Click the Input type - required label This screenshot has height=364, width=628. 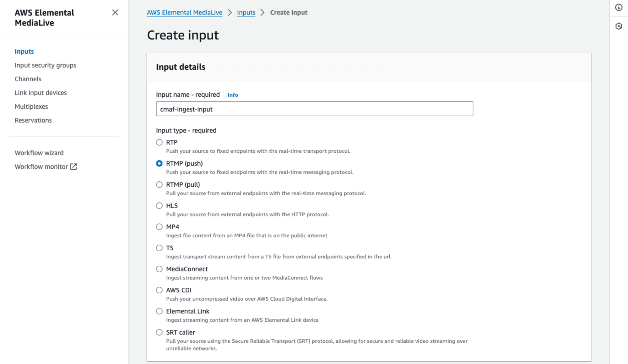click(x=186, y=130)
